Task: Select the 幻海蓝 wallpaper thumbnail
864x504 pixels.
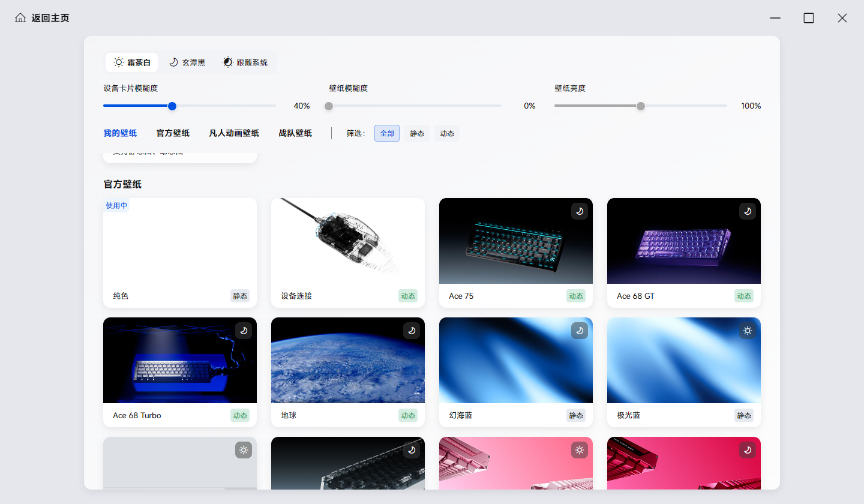Action: pos(516,361)
